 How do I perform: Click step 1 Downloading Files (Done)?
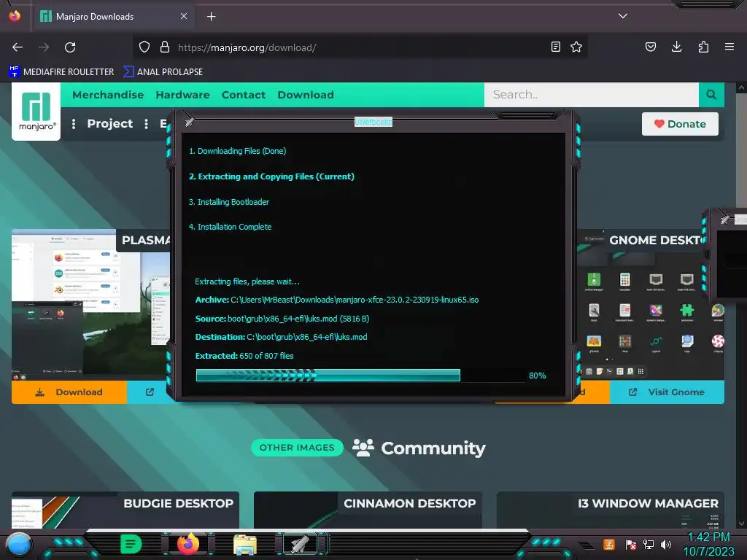(x=237, y=151)
